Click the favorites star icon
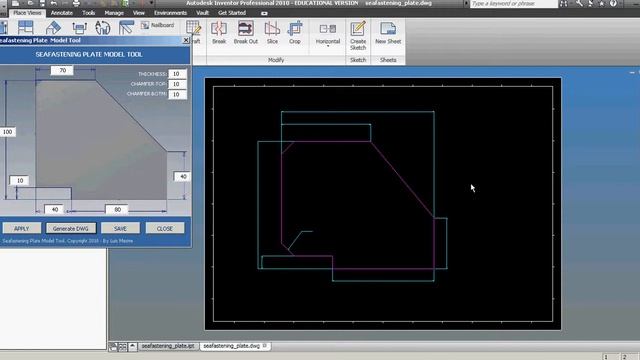Image resolution: width=640 pixels, height=360 pixels. pos(602,4)
